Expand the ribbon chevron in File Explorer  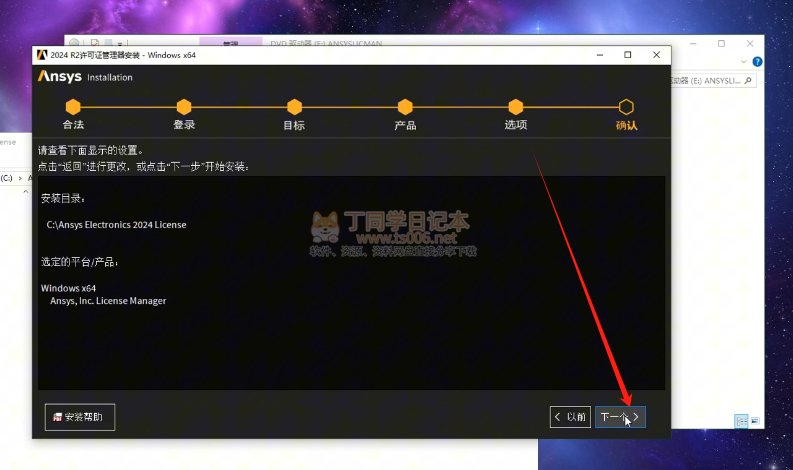[x=743, y=62]
